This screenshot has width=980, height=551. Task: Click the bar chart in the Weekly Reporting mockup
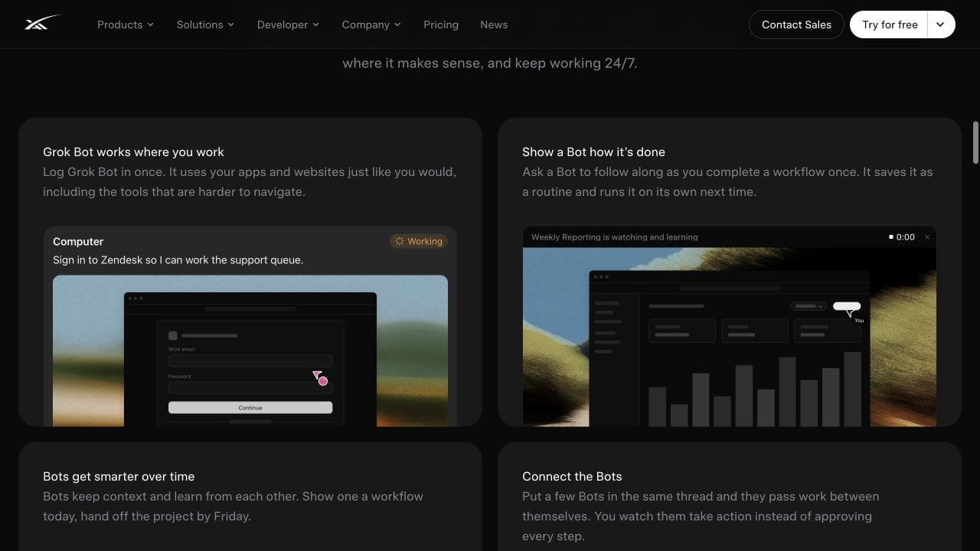point(755,389)
